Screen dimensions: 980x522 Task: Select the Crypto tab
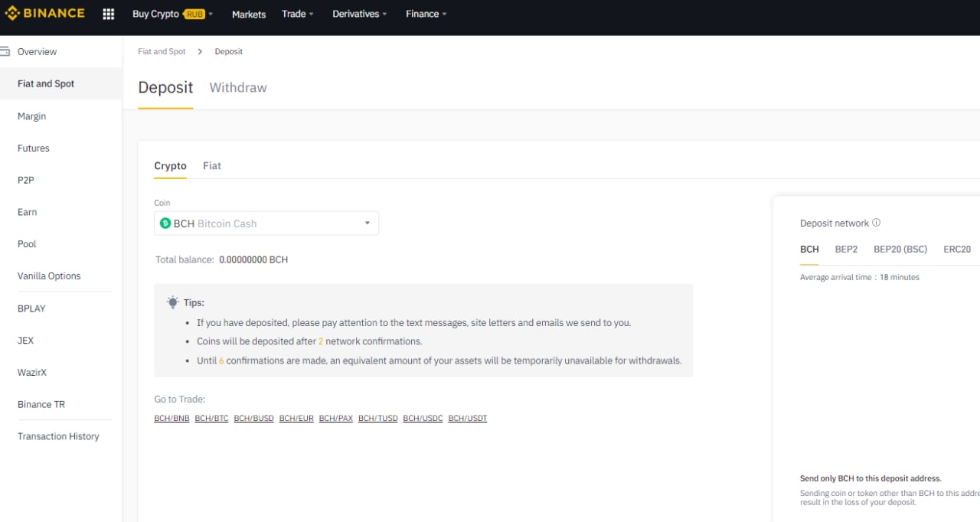pos(170,165)
